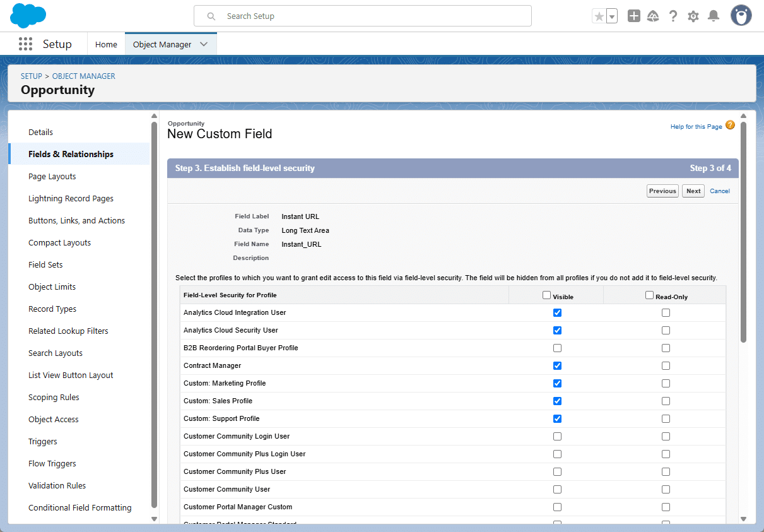Check the Visible column header checkbox
Viewport: 764px width, 532px height.
click(x=546, y=295)
